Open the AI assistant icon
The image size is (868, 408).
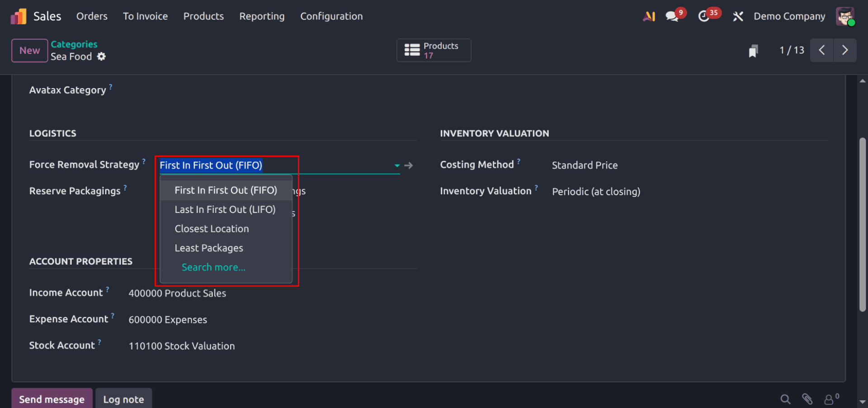[x=649, y=16]
